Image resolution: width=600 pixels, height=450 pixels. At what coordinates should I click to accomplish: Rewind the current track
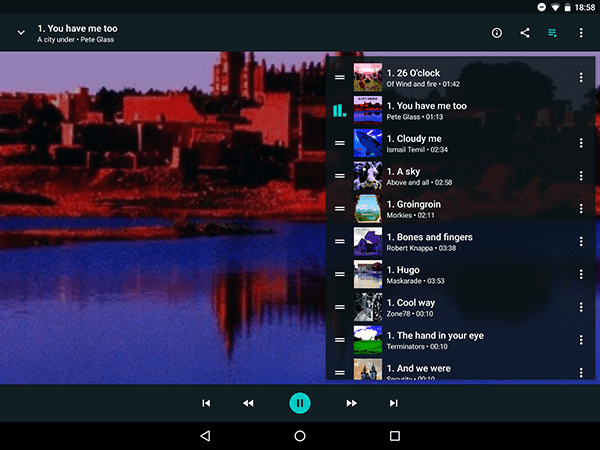click(248, 403)
